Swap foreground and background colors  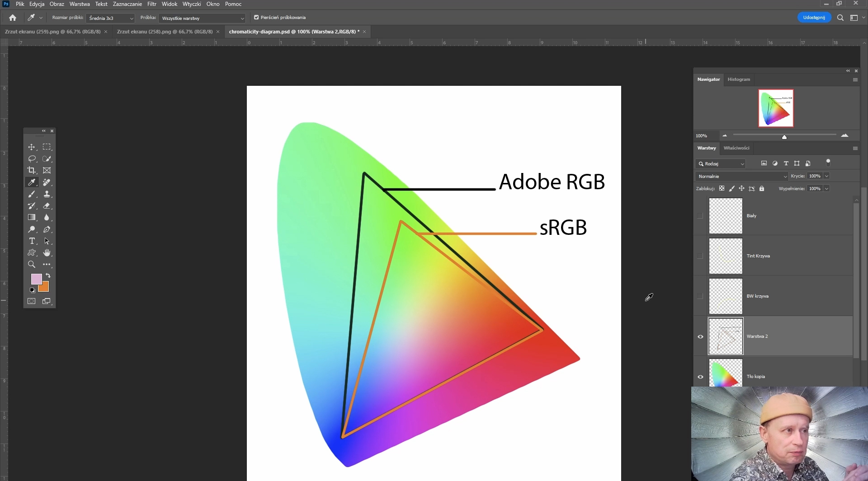(48, 276)
